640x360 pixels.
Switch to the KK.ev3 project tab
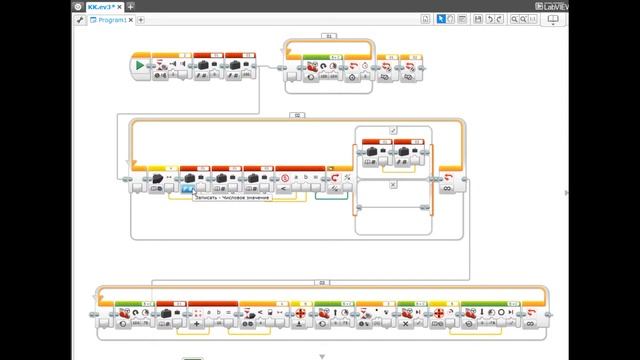pyautogui.click(x=101, y=7)
